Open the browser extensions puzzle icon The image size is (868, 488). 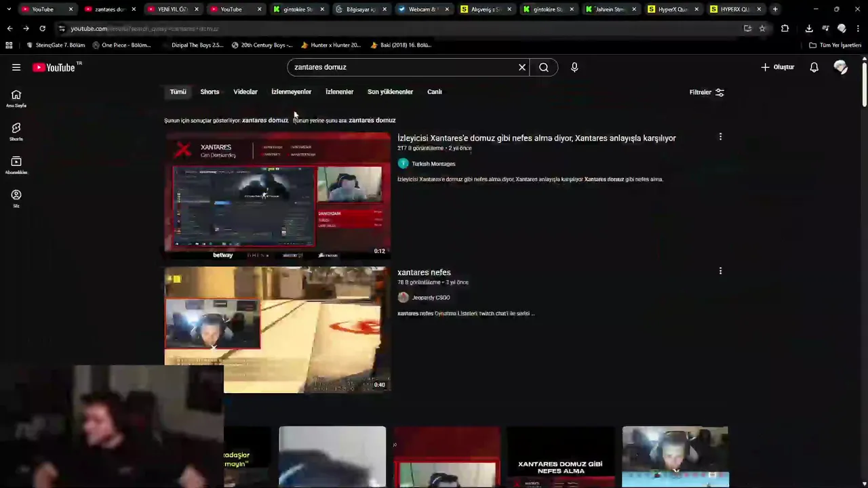(x=785, y=28)
